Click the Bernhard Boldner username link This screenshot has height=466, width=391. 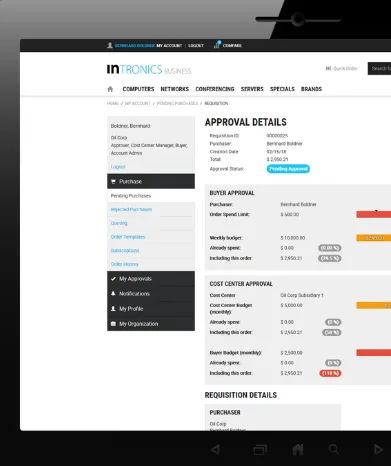(135, 46)
